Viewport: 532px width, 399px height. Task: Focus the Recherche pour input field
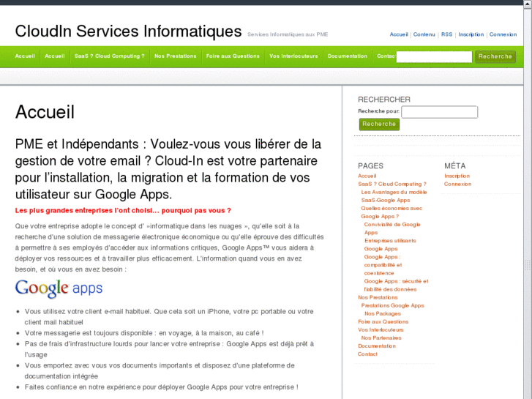pos(439,112)
